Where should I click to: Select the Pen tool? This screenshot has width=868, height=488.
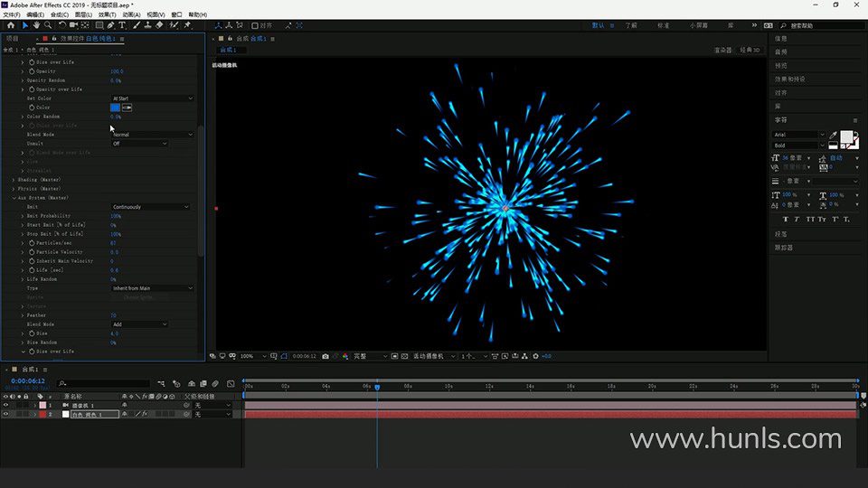(x=111, y=25)
